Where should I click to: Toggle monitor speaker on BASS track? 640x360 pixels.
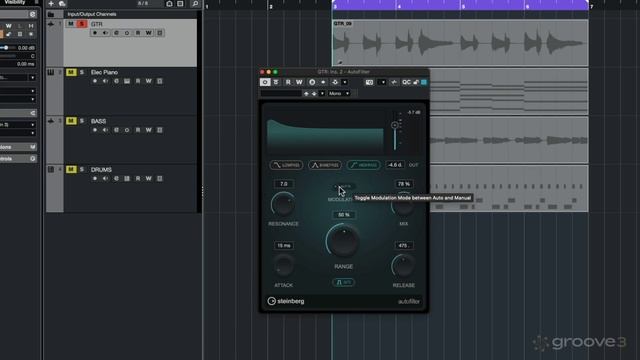point(106,130)
